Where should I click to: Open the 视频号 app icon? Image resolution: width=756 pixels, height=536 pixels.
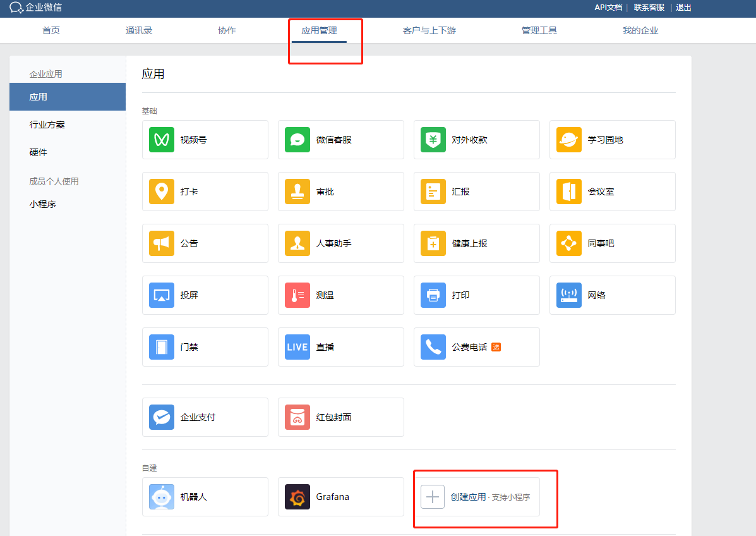(162, 140)
